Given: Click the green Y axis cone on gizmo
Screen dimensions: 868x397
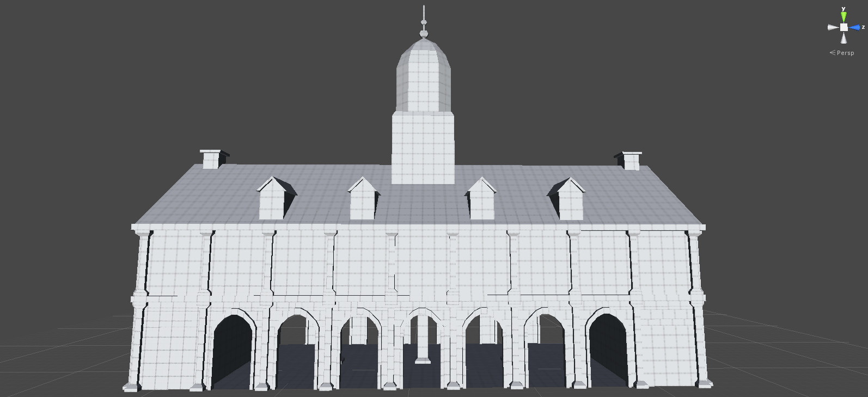Looking at the screenshot, I should tap(843, 17).
